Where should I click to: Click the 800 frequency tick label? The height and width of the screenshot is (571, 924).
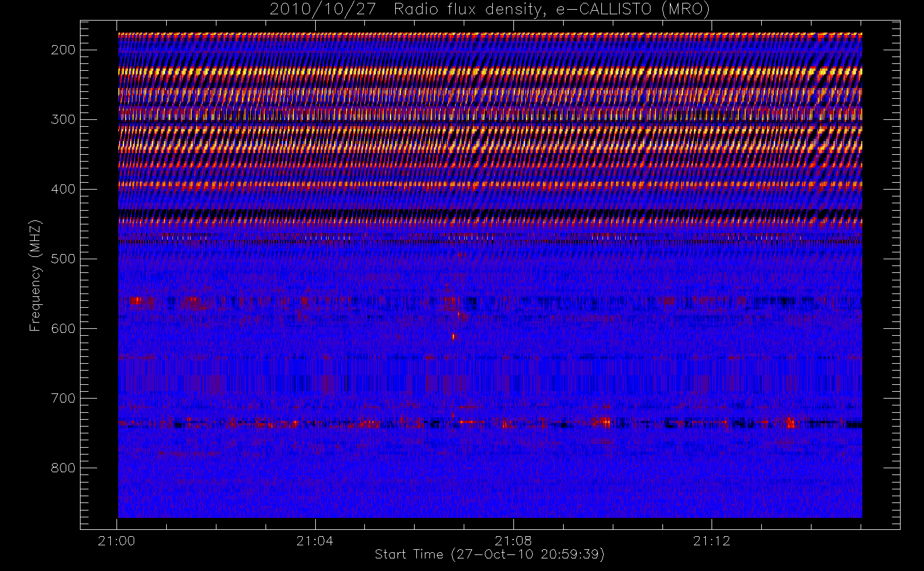(x=63, y=468)
